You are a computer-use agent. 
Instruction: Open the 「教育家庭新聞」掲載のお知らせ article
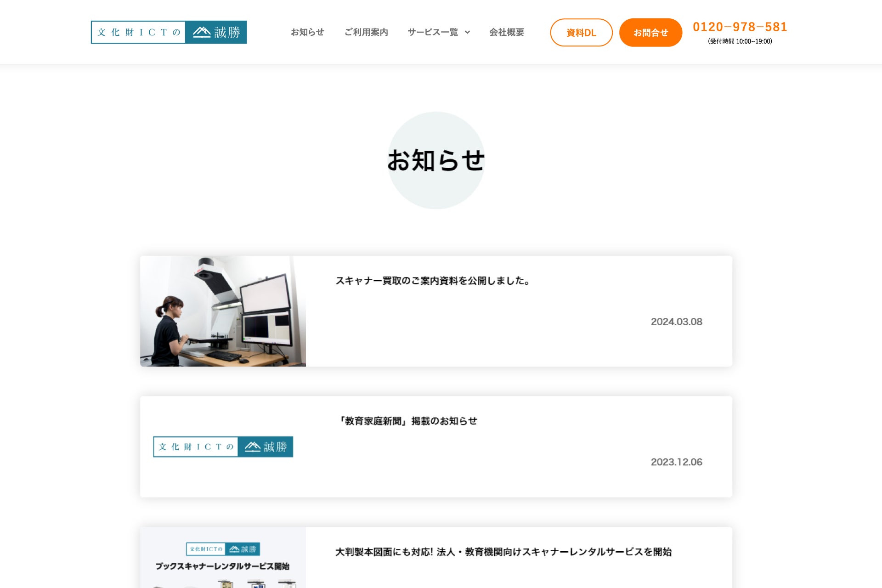click(x=407, y=421)
